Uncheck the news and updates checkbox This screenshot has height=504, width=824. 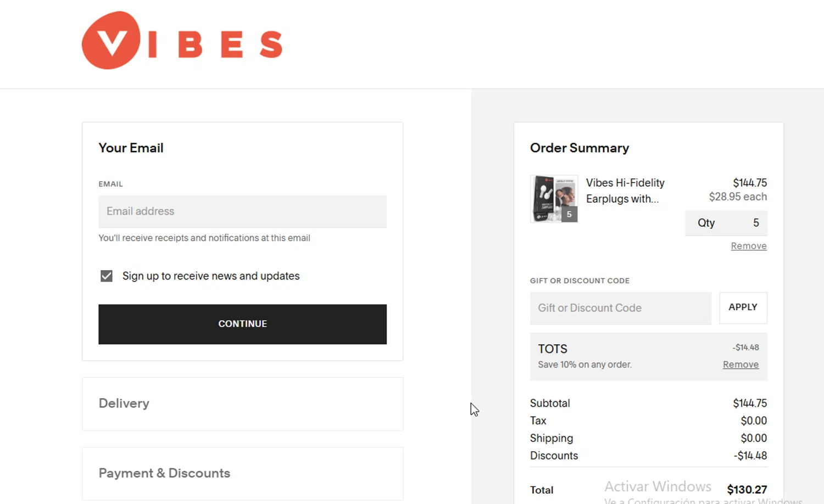pos(107,276)
